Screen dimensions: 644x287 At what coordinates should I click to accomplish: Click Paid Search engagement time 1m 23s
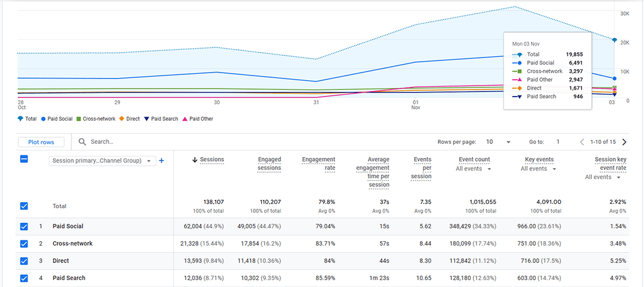pos(380,278)
